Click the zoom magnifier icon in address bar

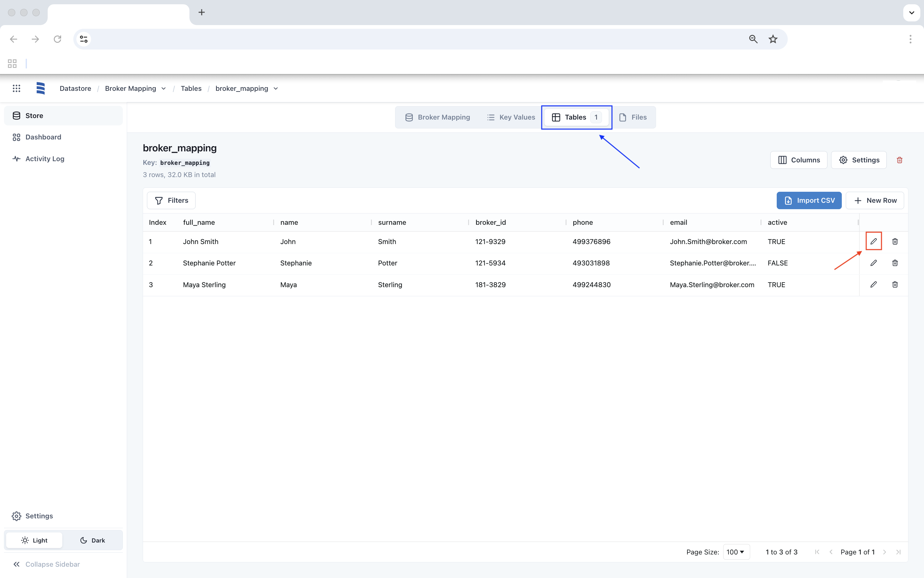pos(753,39)
